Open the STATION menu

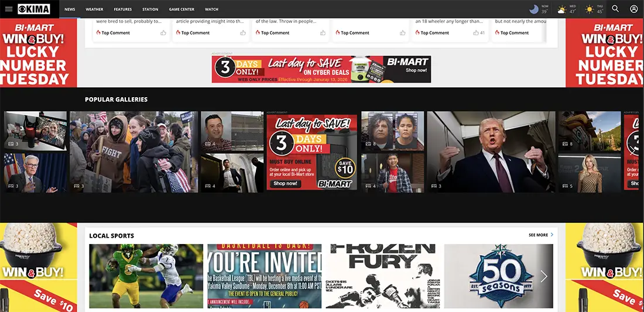(150, 9)
